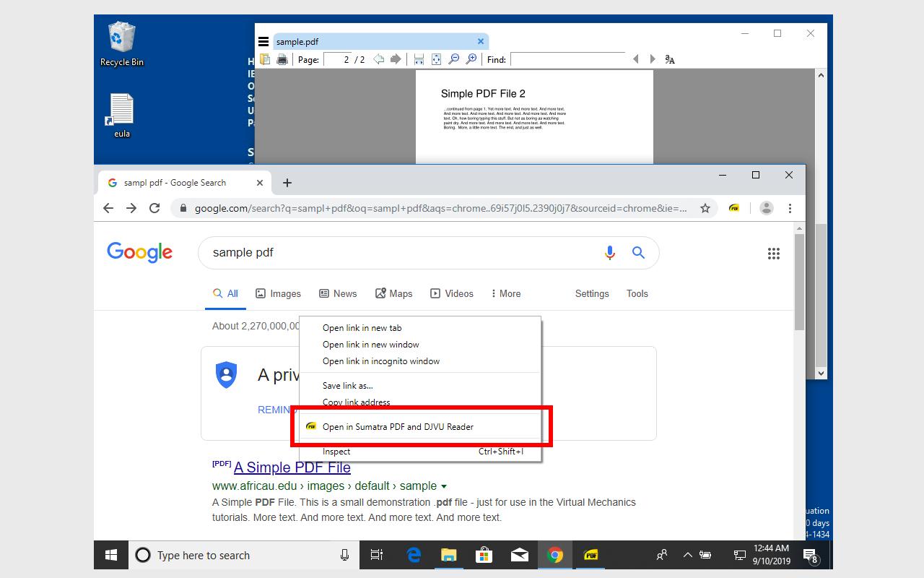Find previous match in Sumatra PDF
This screenshot has height=578, width=924.
[635, 59]
